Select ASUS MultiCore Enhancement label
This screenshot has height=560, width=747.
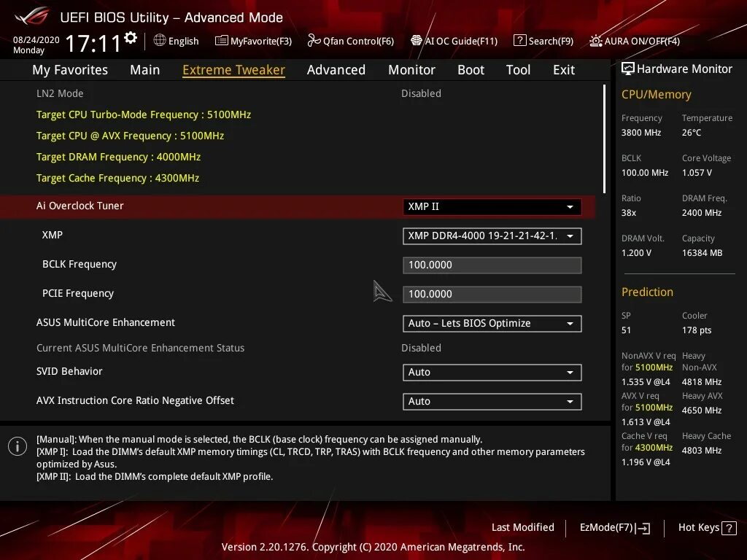coord(106,322)
